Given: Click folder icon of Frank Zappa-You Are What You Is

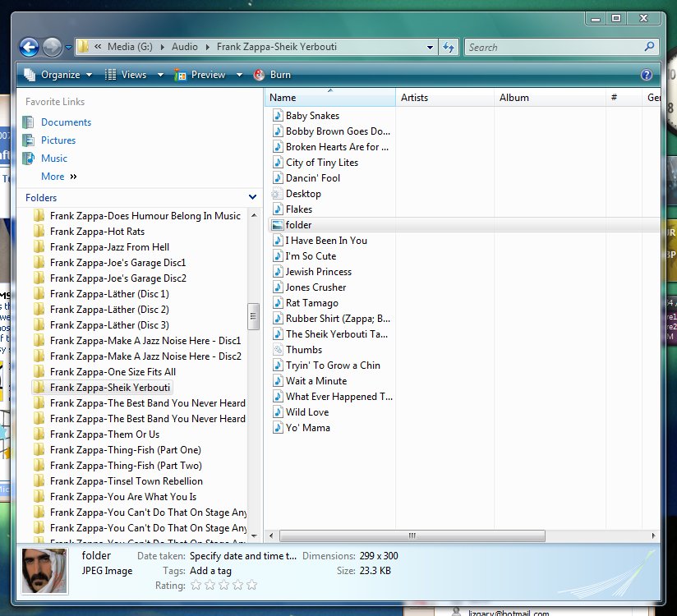Looking at the screenshot, I should click(x=39, y=496).
